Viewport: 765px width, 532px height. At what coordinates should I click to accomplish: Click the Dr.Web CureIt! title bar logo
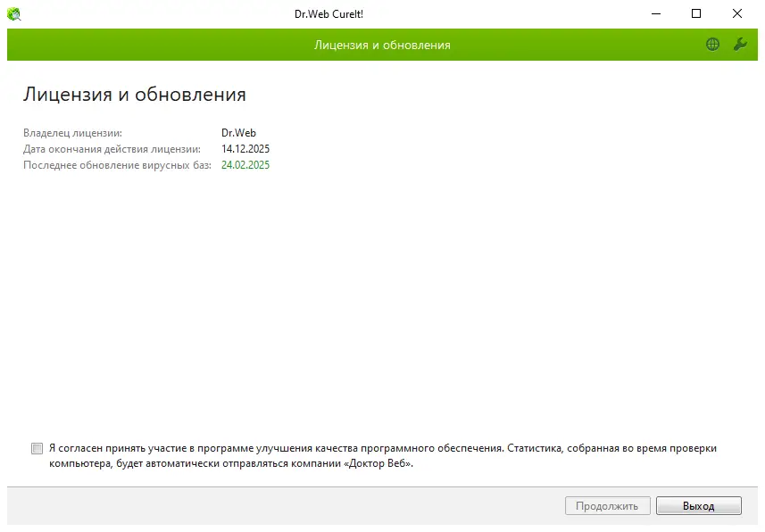(14, 13)
